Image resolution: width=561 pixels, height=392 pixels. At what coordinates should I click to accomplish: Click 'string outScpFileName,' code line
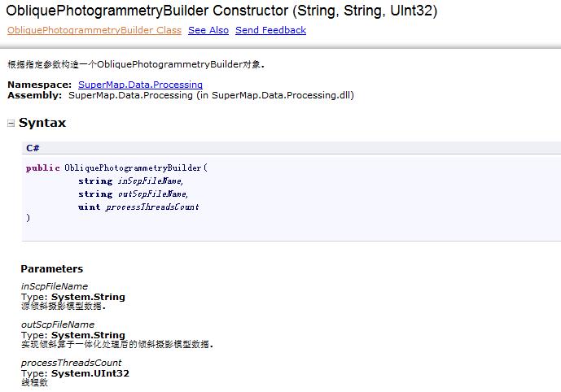(133, 194)
